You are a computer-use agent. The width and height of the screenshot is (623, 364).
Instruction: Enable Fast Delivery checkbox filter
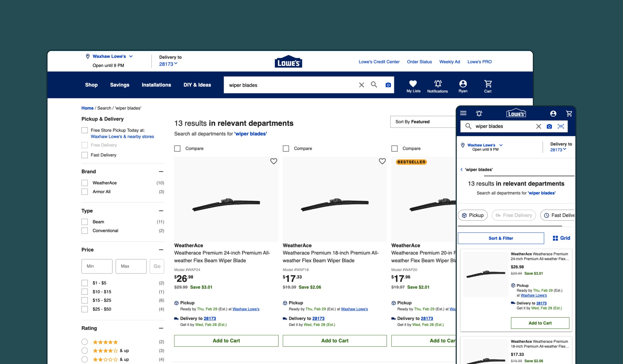(85, 155)
